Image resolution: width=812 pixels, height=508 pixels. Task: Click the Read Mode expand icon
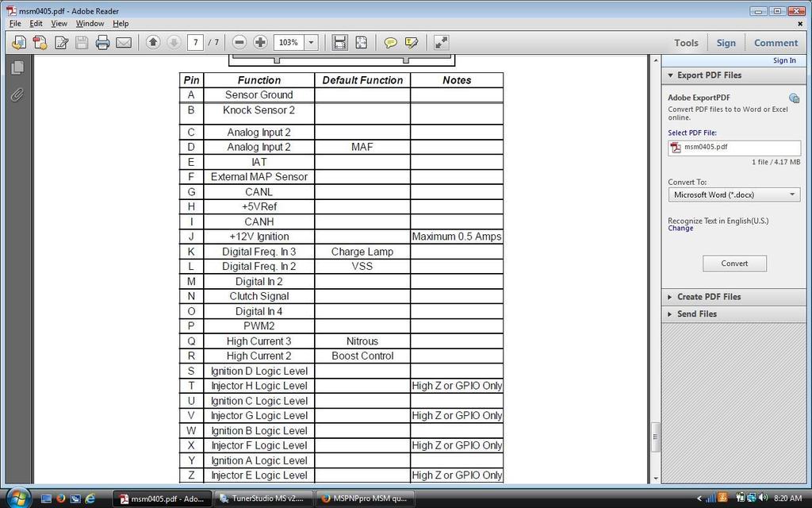coord(441,43)
